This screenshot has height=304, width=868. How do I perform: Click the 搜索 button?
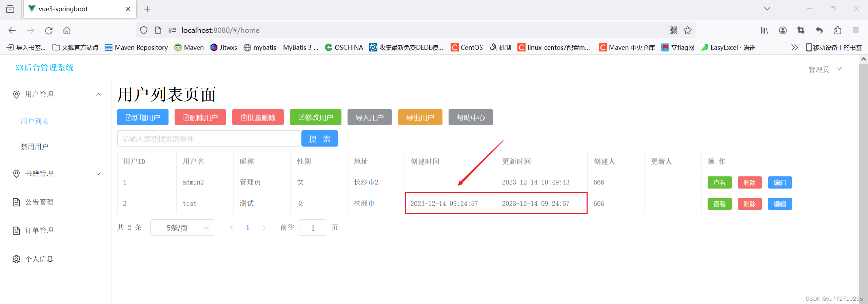(x=320, y=138)
